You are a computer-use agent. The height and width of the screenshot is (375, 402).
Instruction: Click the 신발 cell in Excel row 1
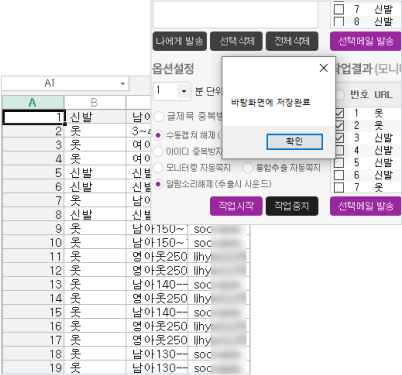[95, 117]
